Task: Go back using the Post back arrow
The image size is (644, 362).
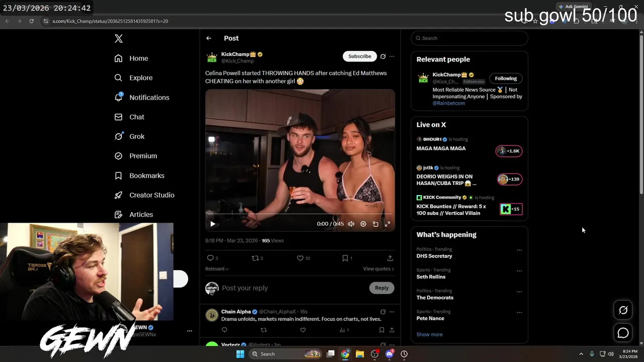Action: pyautogui.click(x=209, y=38)
